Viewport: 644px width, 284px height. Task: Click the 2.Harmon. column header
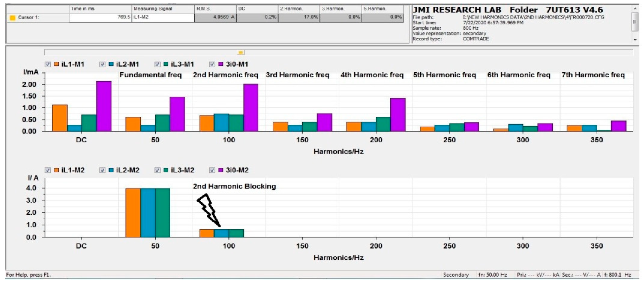[x=298, y=9]
